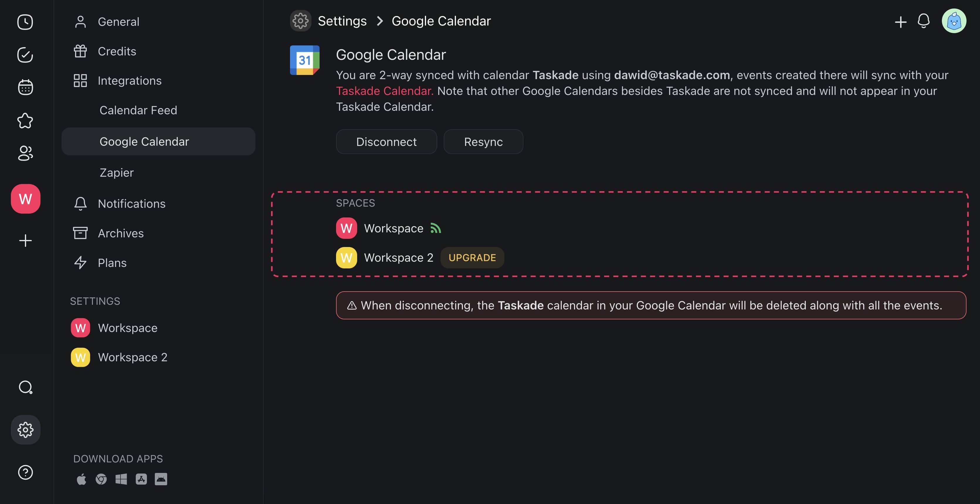Open the calendar icon in left rail
980x504 pixels.
(x=25, y=87)
